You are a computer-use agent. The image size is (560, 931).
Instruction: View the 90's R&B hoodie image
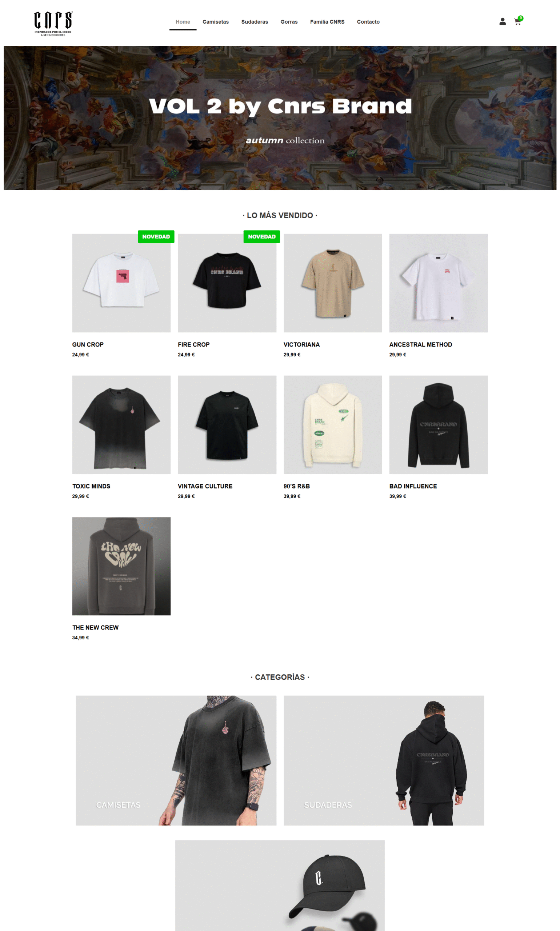[333, 424]
